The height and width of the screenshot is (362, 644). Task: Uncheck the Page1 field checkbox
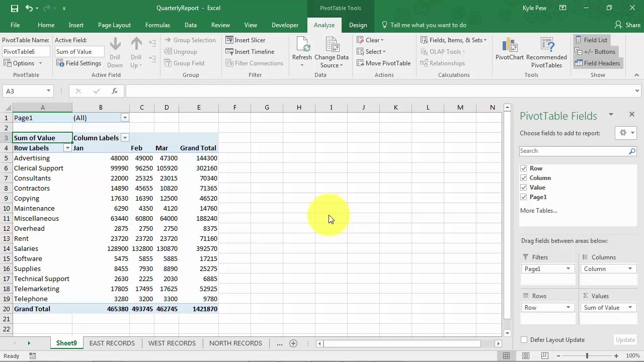(x=524, y=197)
